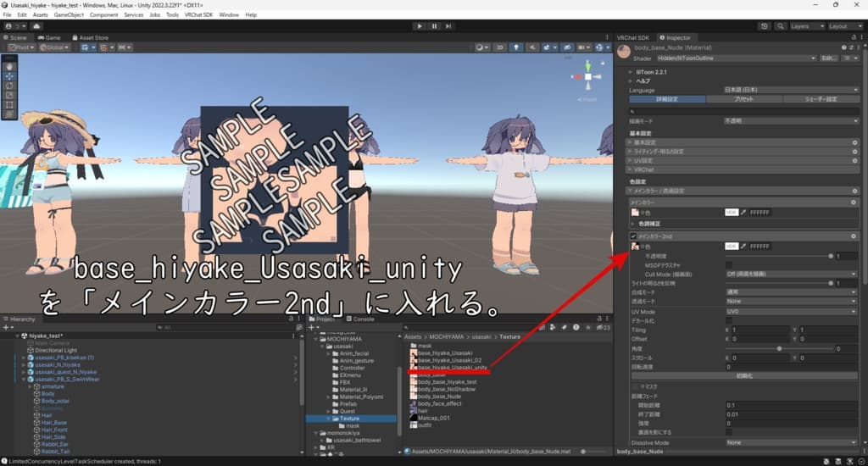The width and height of the screenshot is (868, 466).
Task: Switch to the Asset Store tab
Action: click(x=90, y=37)
